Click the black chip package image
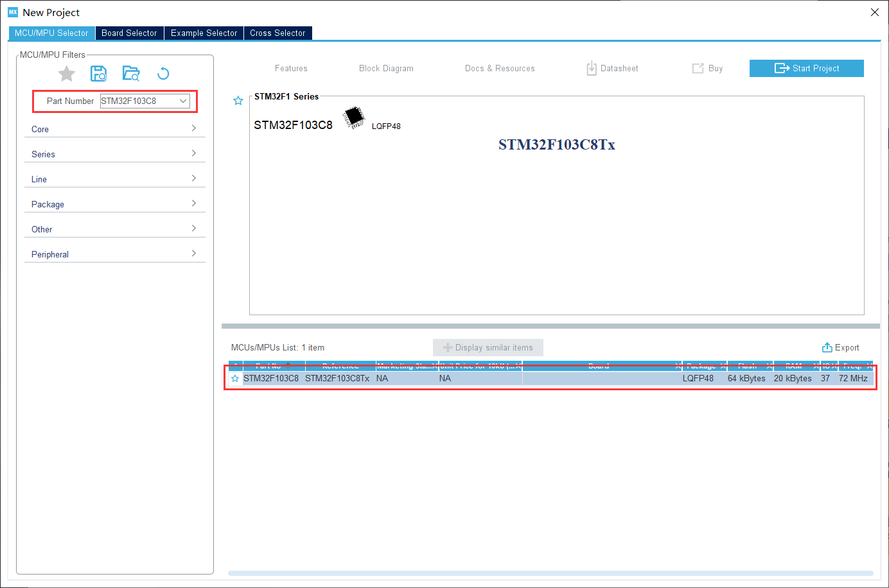The image size is (889, 588). tap(354, 117)
